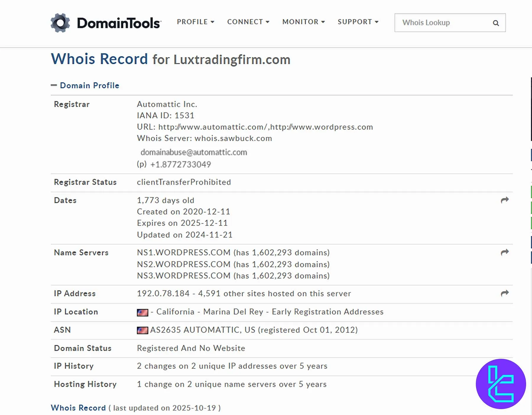532x415 pixels.
Task: Click the DomainTools wordmark text
Action: (119, 23)
